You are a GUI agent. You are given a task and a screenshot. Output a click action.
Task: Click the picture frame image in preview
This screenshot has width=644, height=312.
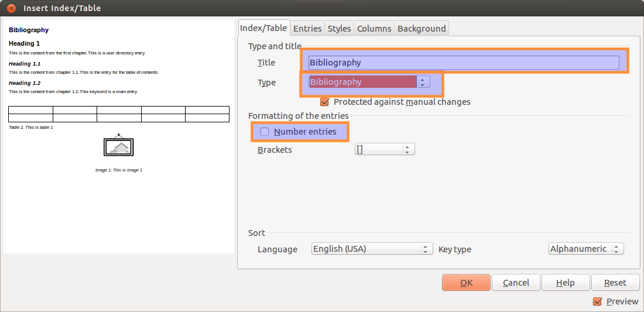click(119, 145)
